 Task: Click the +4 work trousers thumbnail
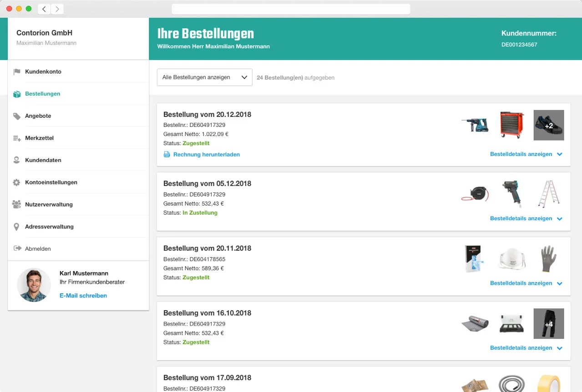tap(549, 324)
